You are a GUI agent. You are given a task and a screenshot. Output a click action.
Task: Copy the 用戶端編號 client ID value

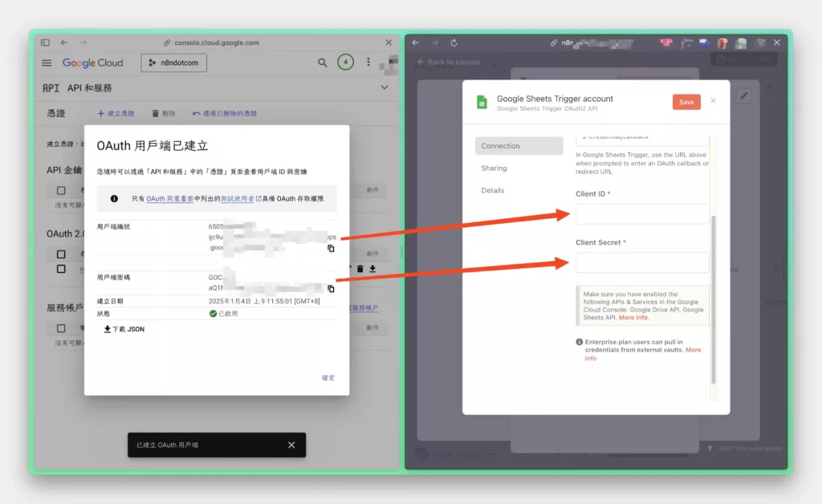[331, 248]
